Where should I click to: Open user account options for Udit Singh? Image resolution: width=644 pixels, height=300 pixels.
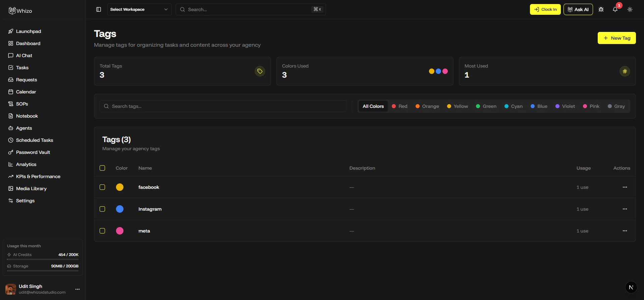[77, 289]
